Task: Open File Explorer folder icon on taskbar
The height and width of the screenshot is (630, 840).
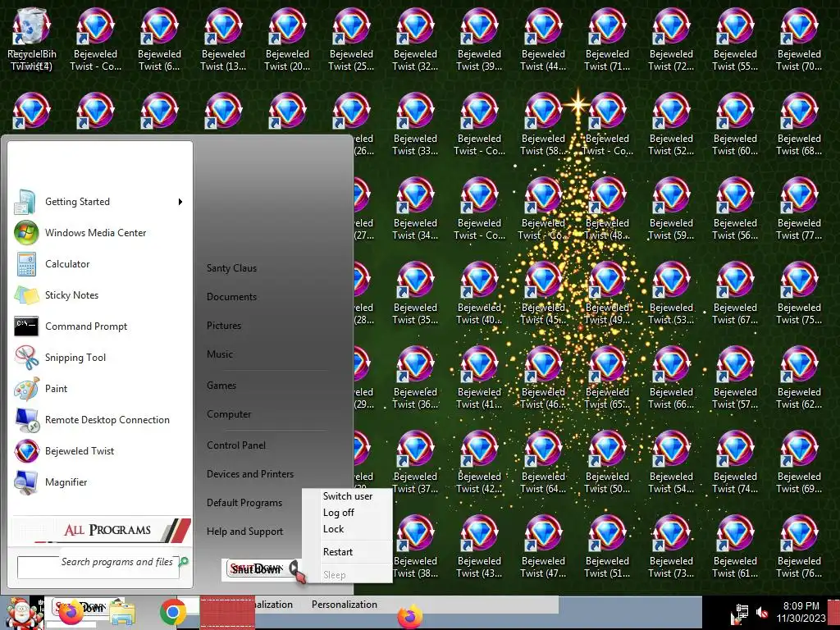Action: tap(123, 614)
